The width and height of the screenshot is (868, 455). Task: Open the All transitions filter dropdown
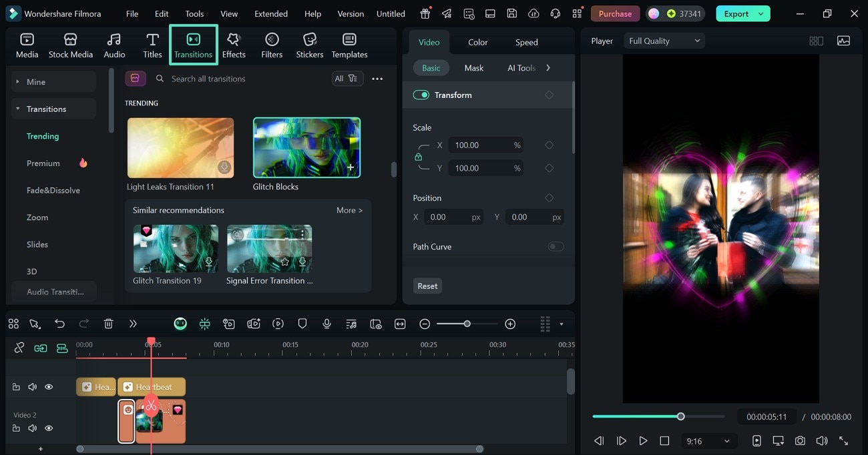347,78
